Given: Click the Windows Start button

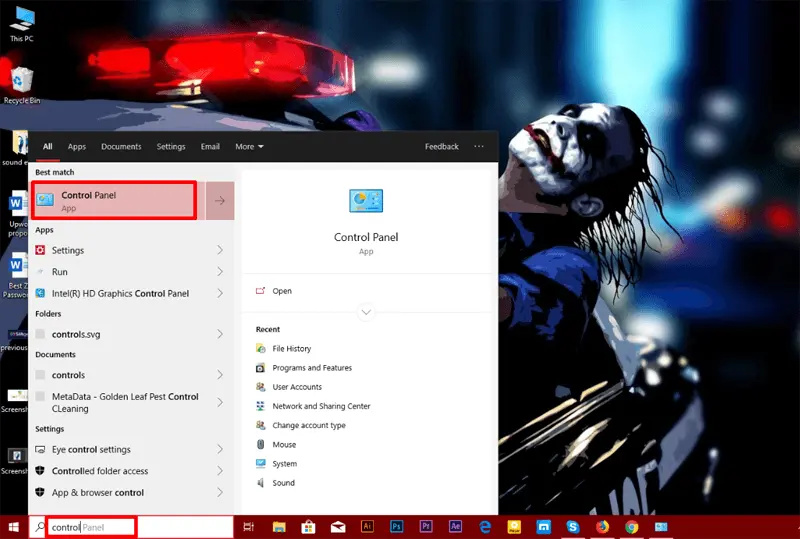Looking at the screenshot, I should click(14, 527).
